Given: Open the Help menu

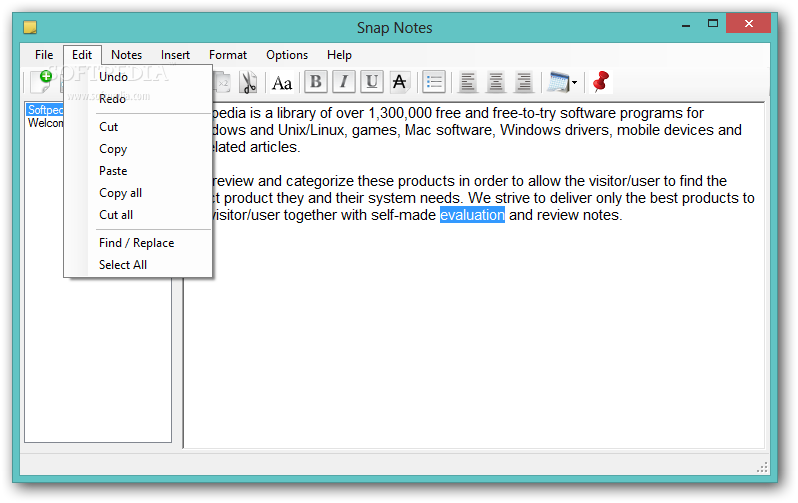Looking at the screenshot, I should point(339,55).
